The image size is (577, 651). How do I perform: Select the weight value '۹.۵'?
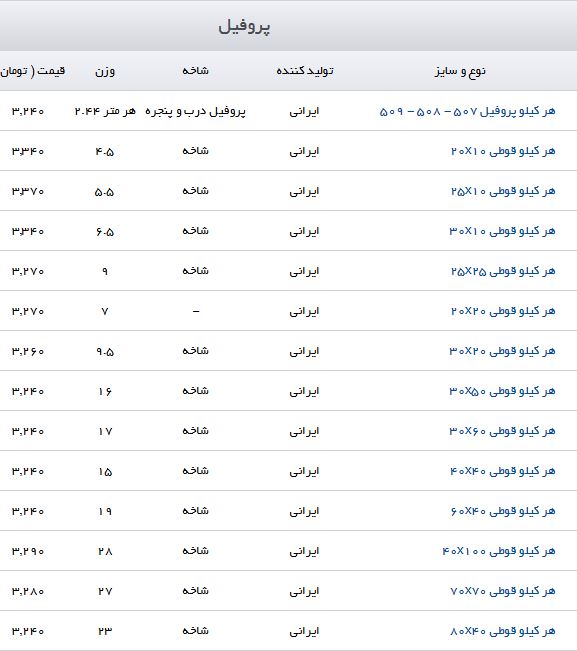pos(105,352)
